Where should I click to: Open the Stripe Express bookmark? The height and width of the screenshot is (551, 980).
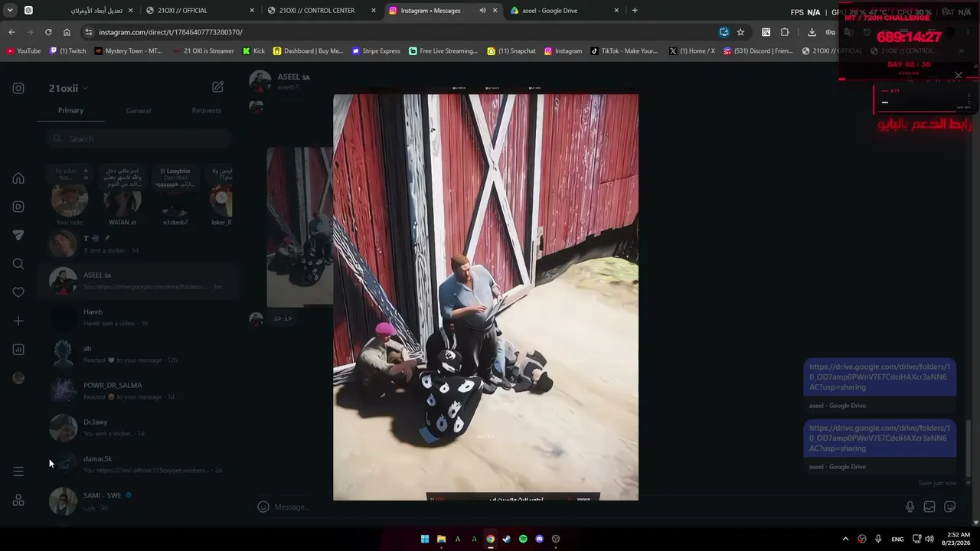pos(377,51)
